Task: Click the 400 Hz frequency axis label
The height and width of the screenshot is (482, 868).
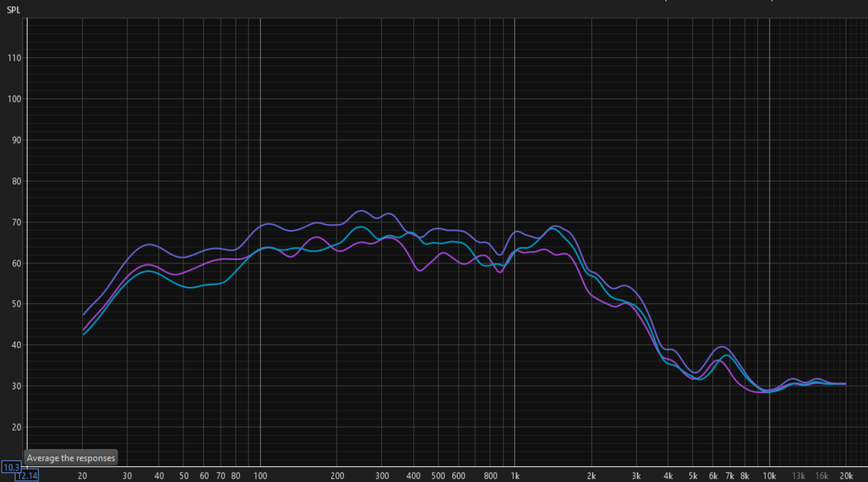Action: pos(413,476)
